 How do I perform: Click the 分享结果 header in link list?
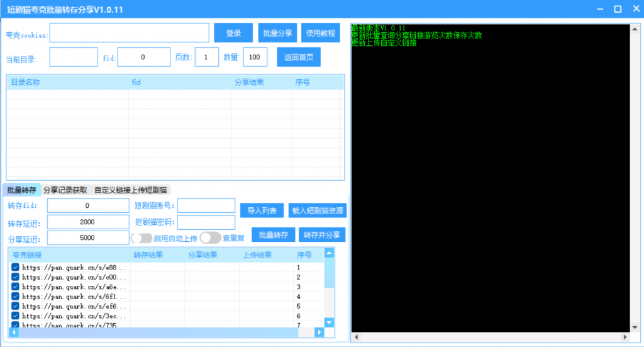pyautogui.click(x=212, y=255)
